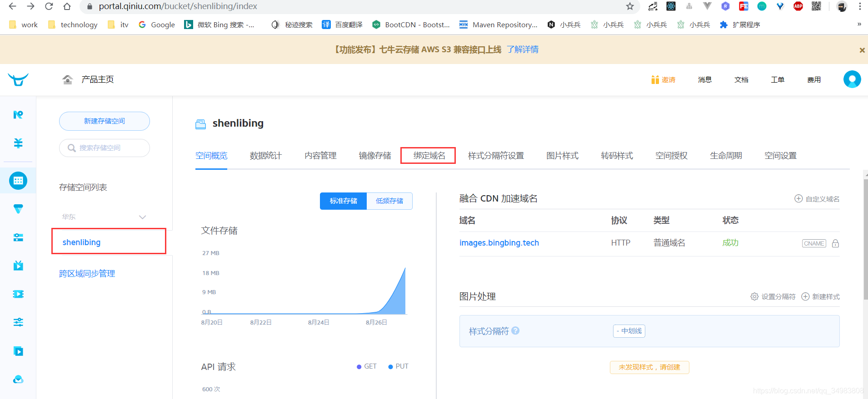Open the funnel-shaped CDN sidebar icon

pos(18,209)
